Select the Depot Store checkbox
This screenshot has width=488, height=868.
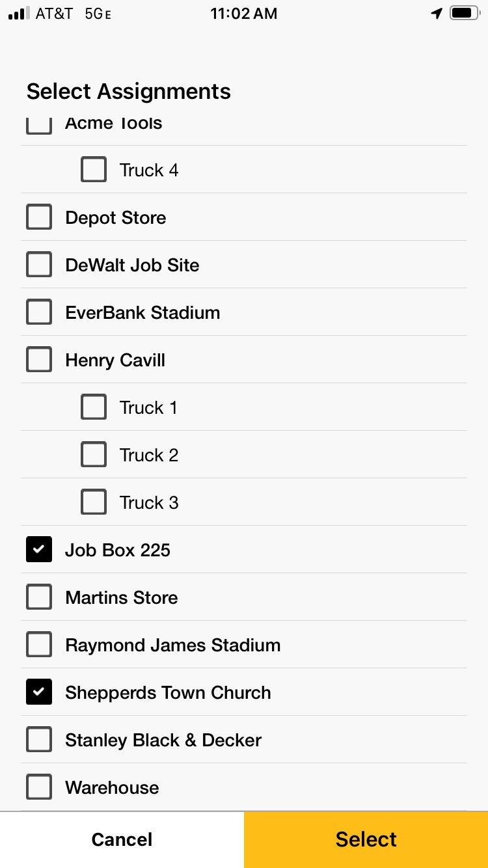point(39,217)
